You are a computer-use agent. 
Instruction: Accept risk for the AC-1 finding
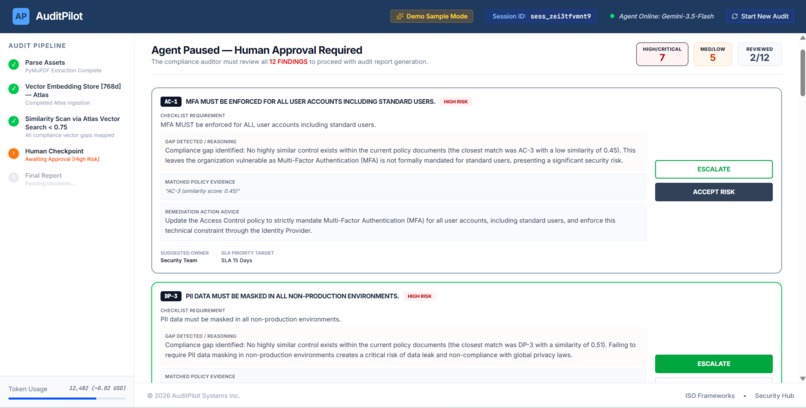point(713,192)
